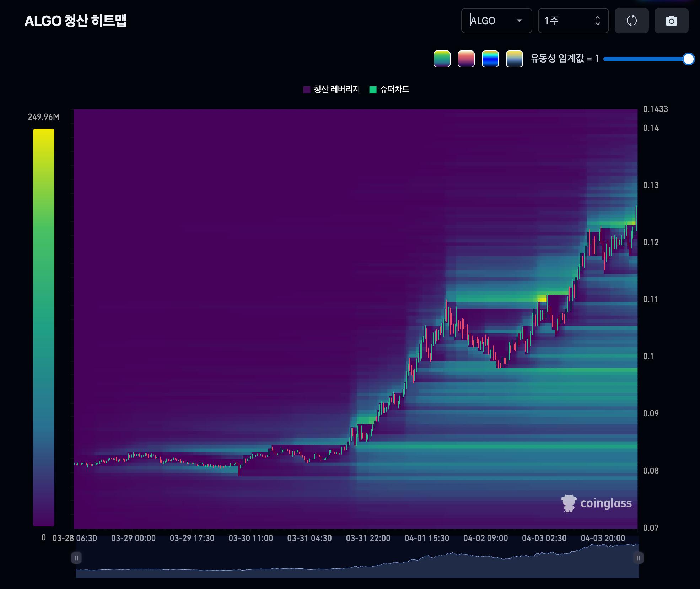This screenshot has height=589, width=700.
Task: Click the liquidity threshold slider handle
Action: pyautogui.click(x=688, y=59)
